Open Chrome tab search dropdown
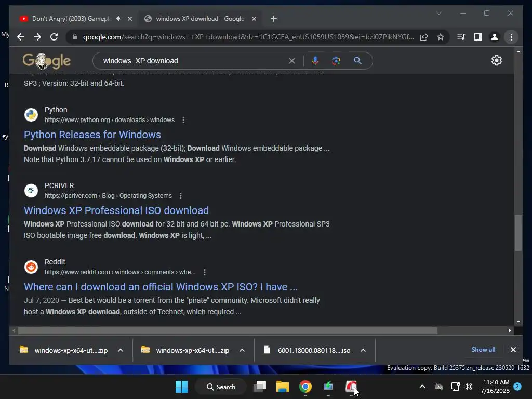Viewport: 532px width, 399px height. click(438, 13)
